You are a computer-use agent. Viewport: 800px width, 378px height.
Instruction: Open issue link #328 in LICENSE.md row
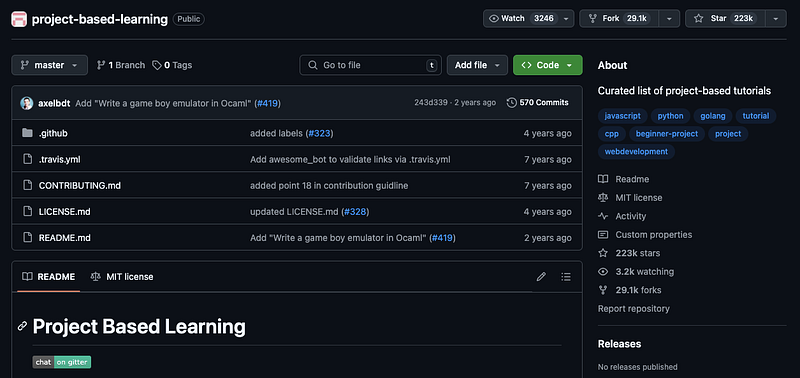pyautogui.click(x=355, y=211)
